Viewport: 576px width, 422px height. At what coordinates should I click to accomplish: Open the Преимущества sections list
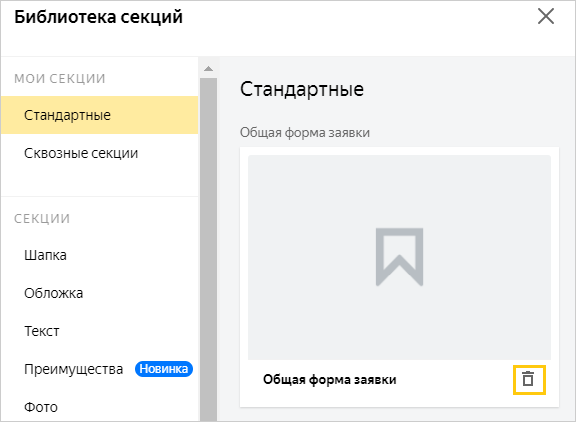pos(73,369)
